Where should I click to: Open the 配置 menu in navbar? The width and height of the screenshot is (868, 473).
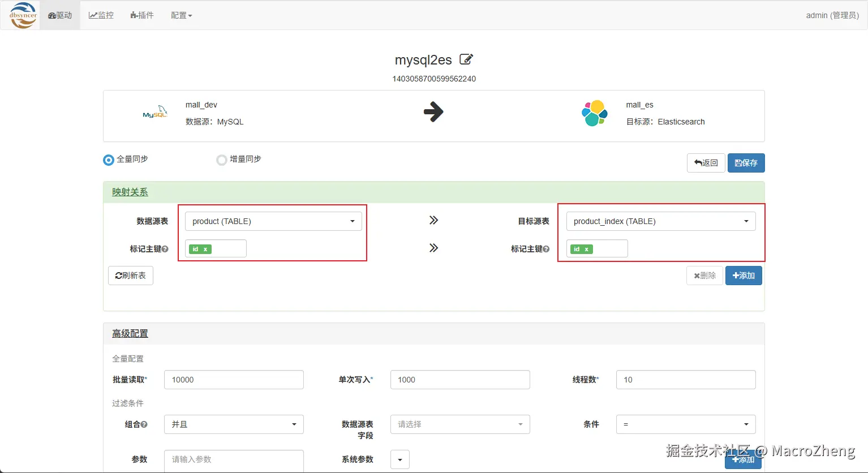182,15
